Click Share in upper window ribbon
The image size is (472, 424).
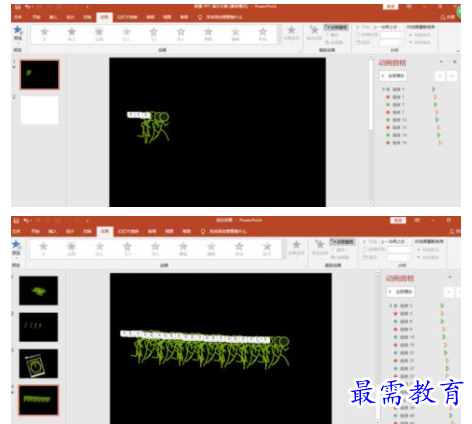pos(448,17)
